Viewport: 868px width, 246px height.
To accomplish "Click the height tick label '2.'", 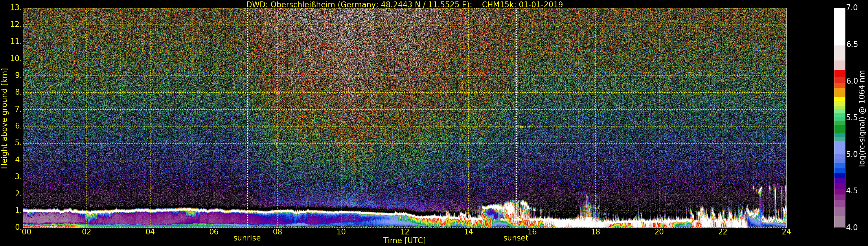I will click(18, 193).
